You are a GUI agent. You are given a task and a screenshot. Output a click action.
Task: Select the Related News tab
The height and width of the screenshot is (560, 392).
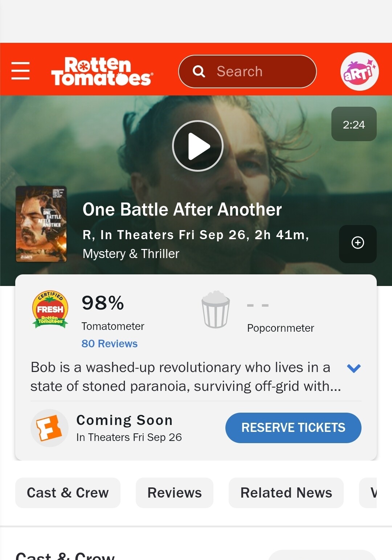[x=286, y=493]
